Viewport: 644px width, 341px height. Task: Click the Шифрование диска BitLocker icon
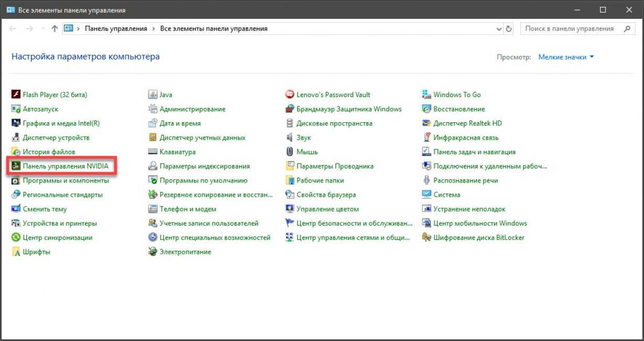tap(427, 238)
